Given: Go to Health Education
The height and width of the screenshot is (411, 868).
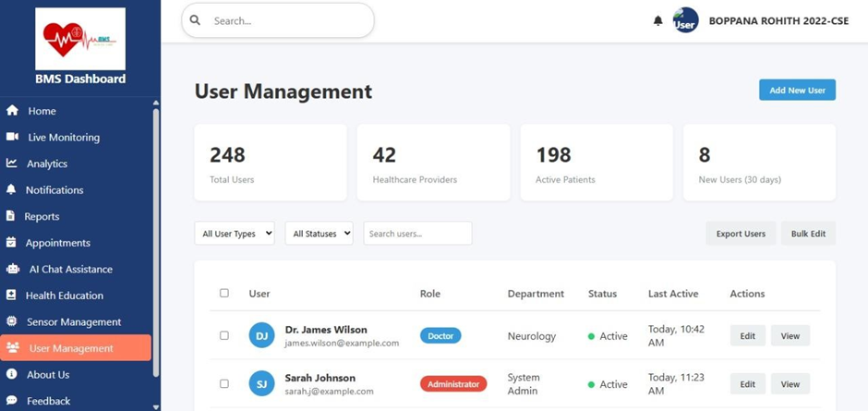Looking at the screenshot, I should tap(76, 296).
